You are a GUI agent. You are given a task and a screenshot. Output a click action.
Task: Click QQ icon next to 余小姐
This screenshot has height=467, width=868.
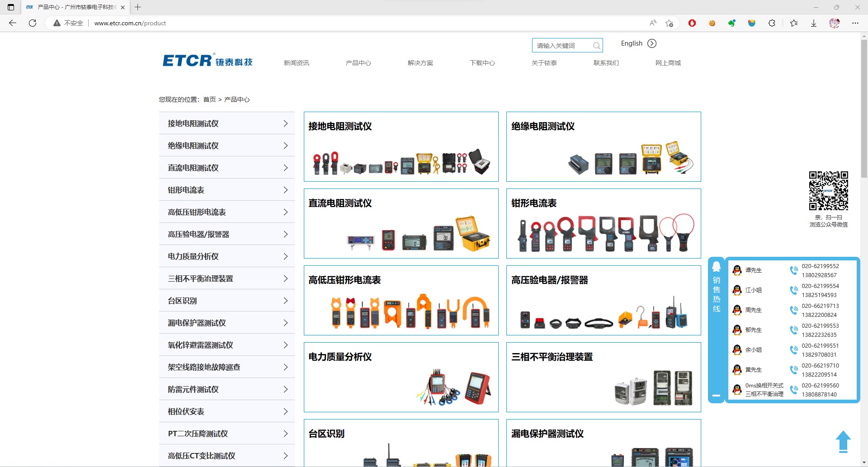tap(737, 350)
